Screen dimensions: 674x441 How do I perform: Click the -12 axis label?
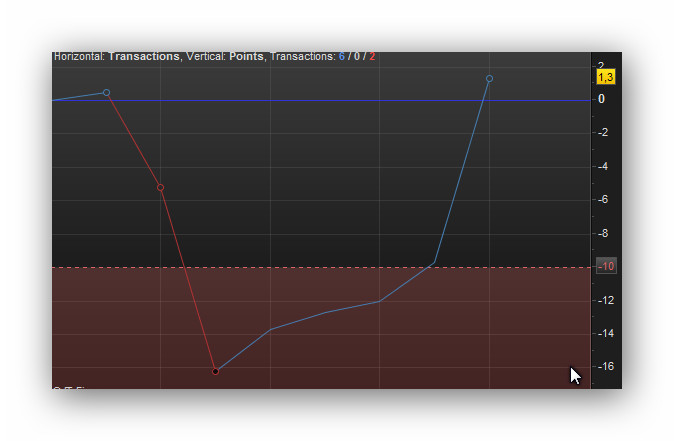click(606, 300)
